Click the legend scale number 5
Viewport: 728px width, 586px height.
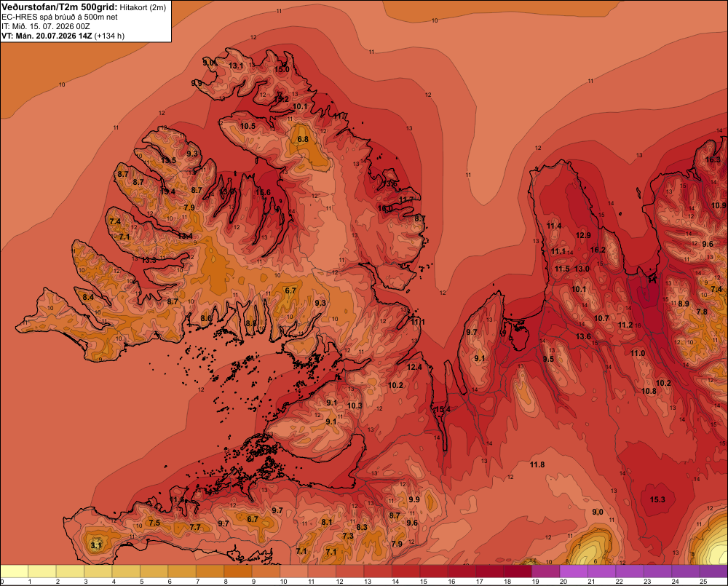click(142, 582)
